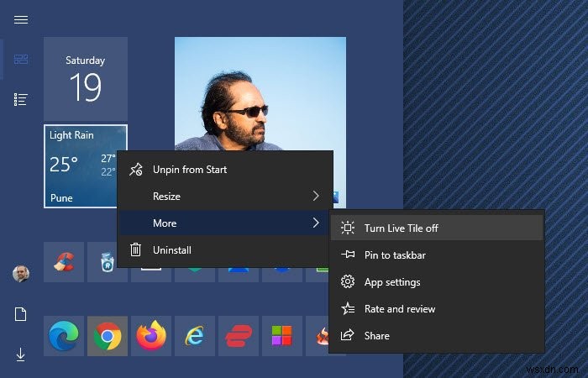
Task: Open the Saturday 19 calendar tile
Action: 86,79
